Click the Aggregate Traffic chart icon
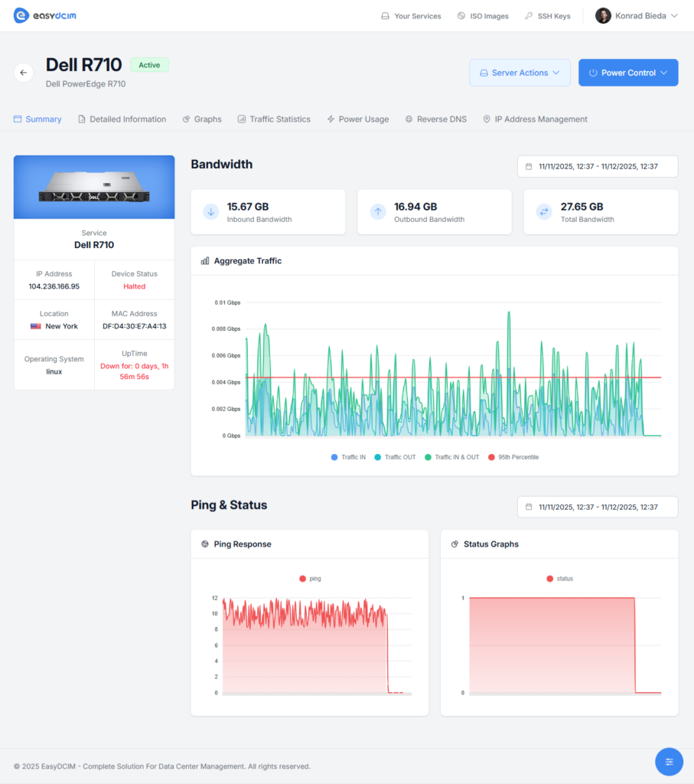694x784 pixels. pyautogui.click(x=204, y=260)
